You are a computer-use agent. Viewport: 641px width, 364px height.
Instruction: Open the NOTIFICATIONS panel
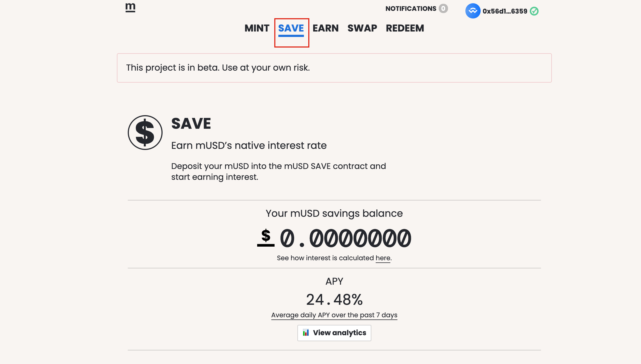coord(411,9)
